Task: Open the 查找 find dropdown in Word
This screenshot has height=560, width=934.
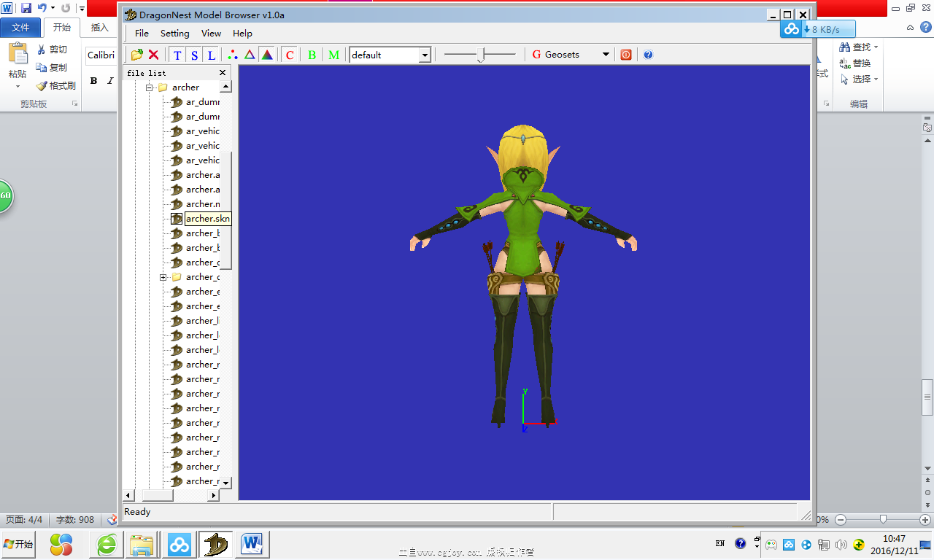Action: coord(876,47)
